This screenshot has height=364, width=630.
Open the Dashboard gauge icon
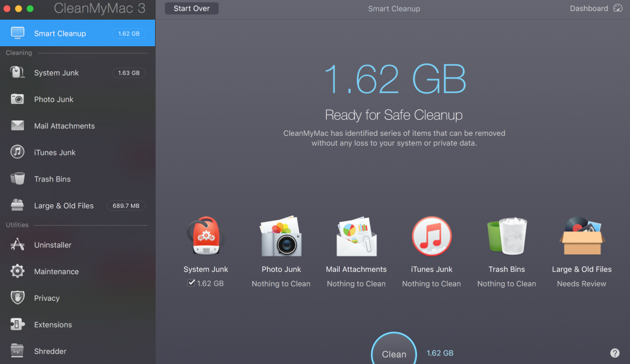618,8
